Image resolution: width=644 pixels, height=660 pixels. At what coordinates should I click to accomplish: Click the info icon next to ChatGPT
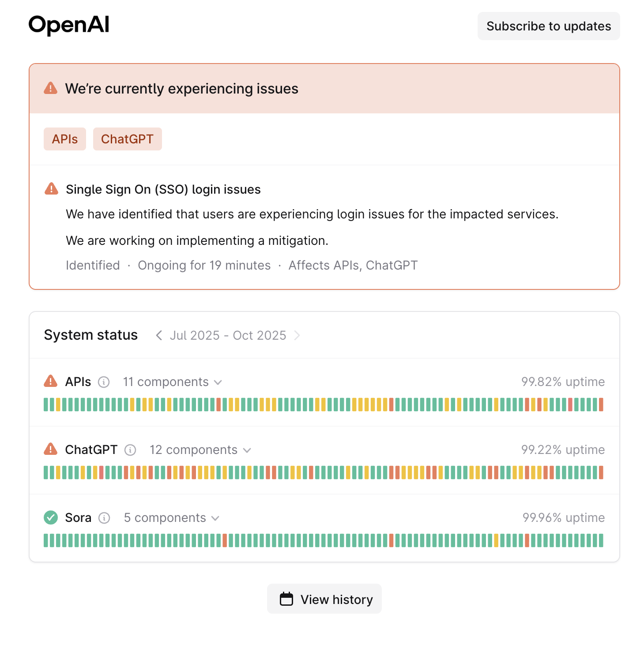click(x=130, y=450)
